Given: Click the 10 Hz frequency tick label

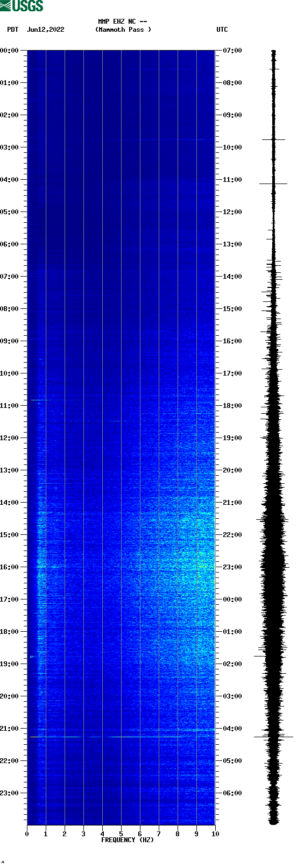Looking at the screenshot, I should pos(215,834).
